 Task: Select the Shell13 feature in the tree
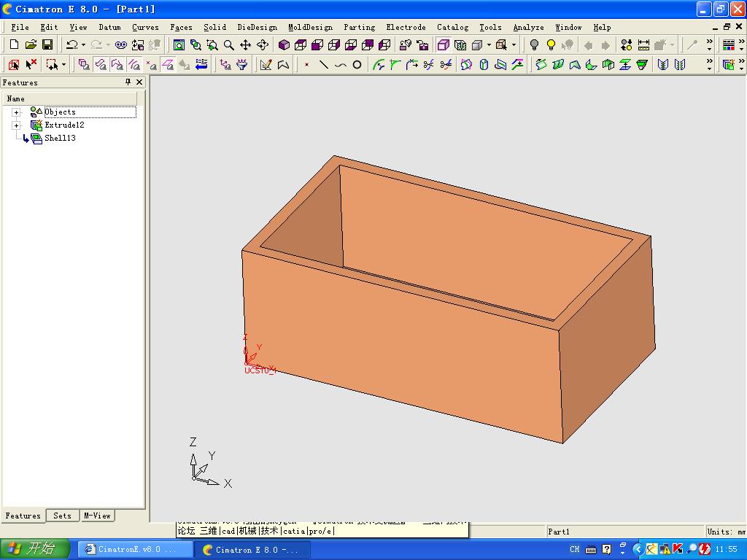[60, 138]
